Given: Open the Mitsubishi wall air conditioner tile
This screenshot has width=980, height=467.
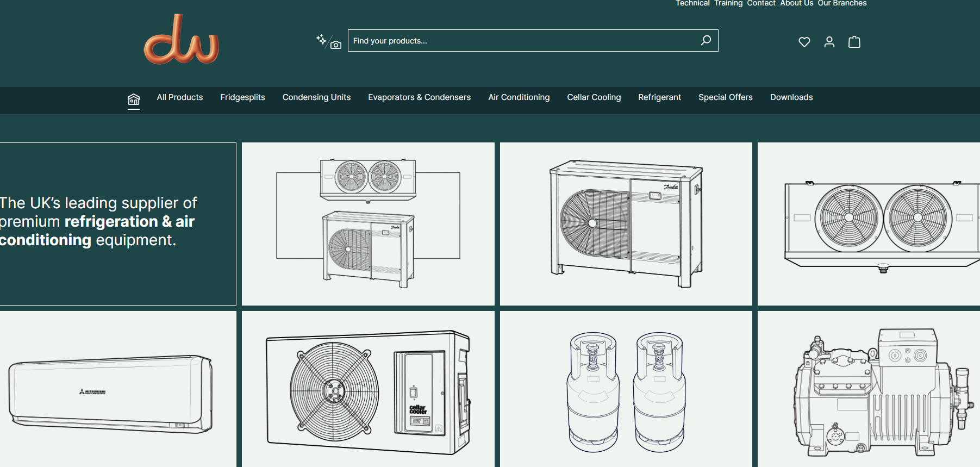Looking at the screenshot, I should pos(117,389).
